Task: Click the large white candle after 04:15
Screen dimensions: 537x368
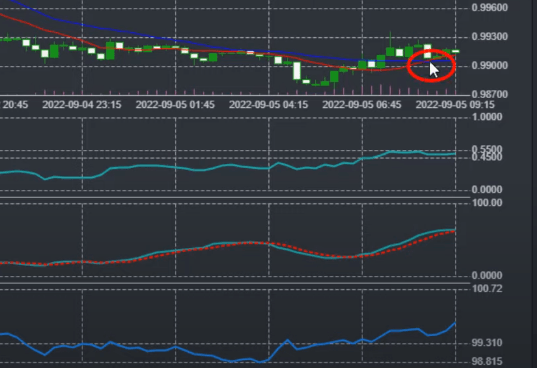Action: point(297,71)
